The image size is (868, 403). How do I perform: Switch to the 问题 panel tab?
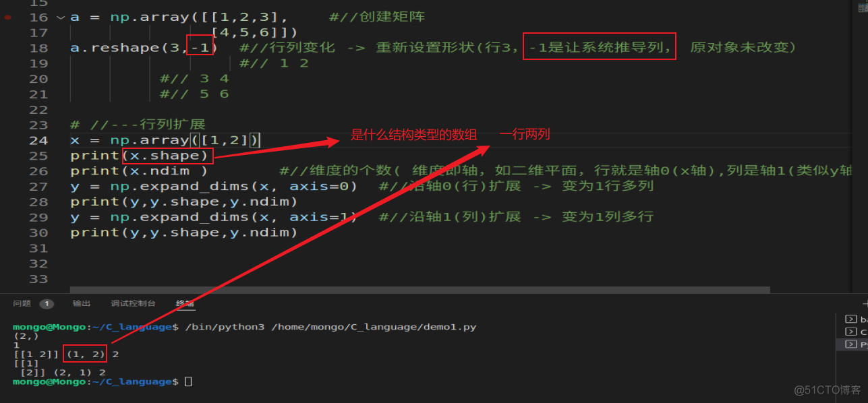tap(22, 304)
